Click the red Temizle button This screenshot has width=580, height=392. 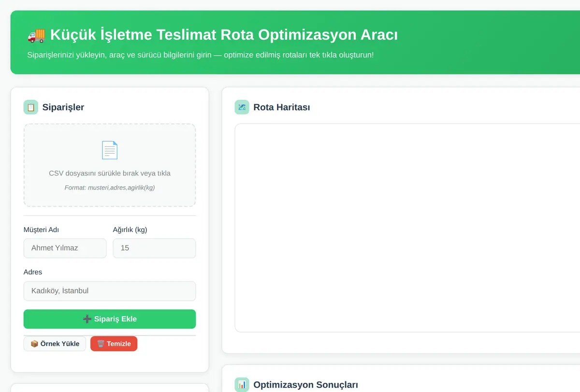tap(114, 344)
